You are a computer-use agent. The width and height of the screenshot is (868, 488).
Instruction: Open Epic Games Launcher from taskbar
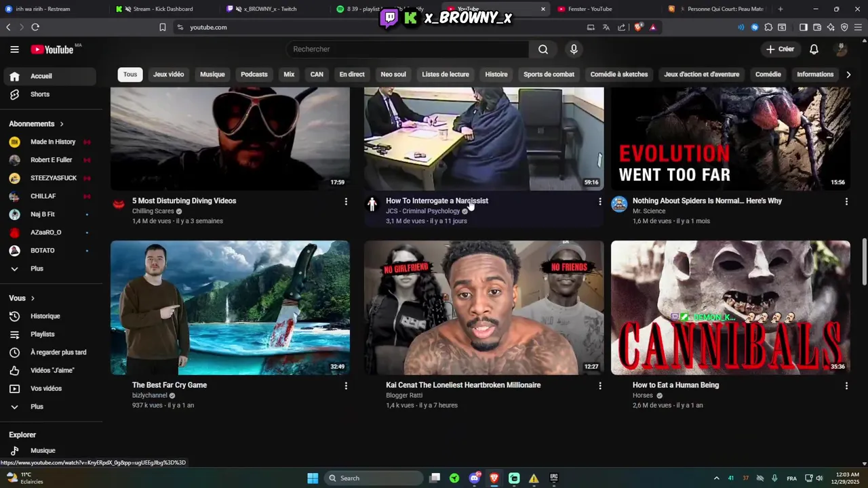(554, 478)
